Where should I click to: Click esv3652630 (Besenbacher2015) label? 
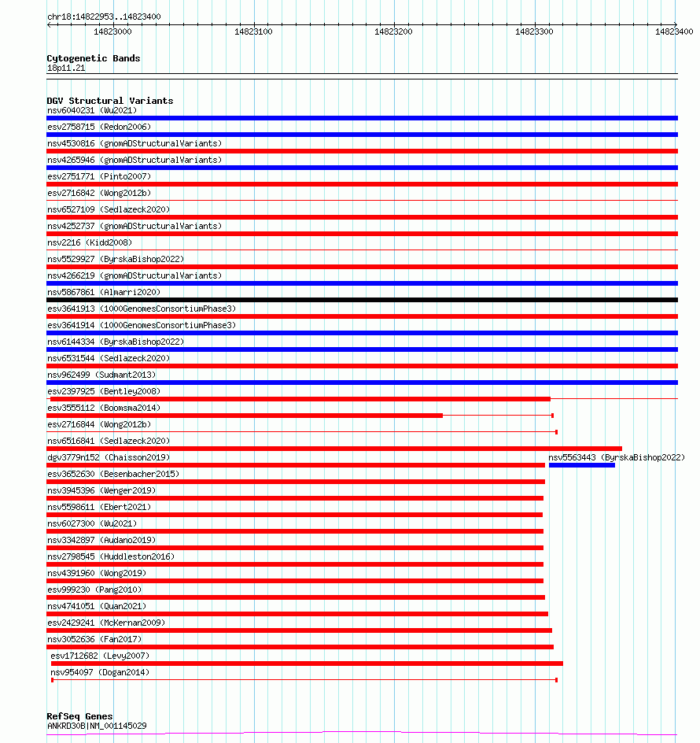point(113,475)
